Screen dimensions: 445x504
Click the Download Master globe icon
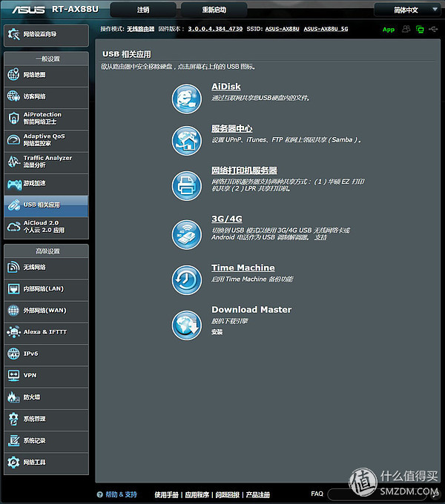[186, 325]
